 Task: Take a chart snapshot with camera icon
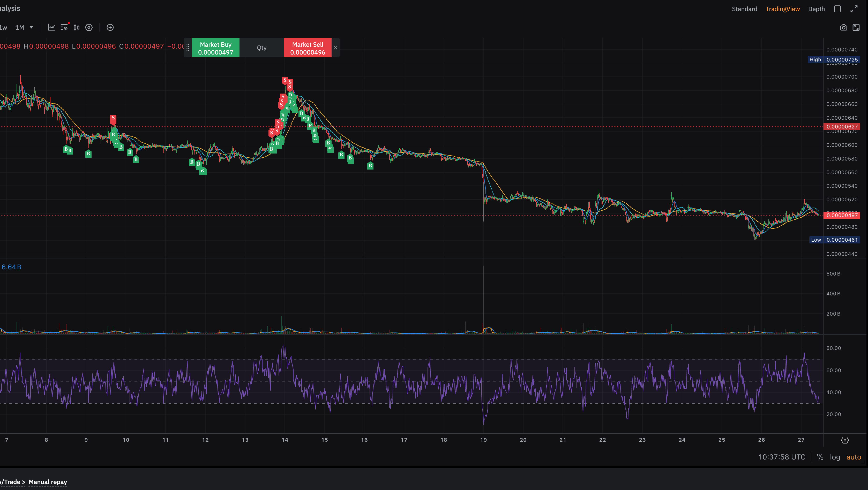tap(843, 28)
